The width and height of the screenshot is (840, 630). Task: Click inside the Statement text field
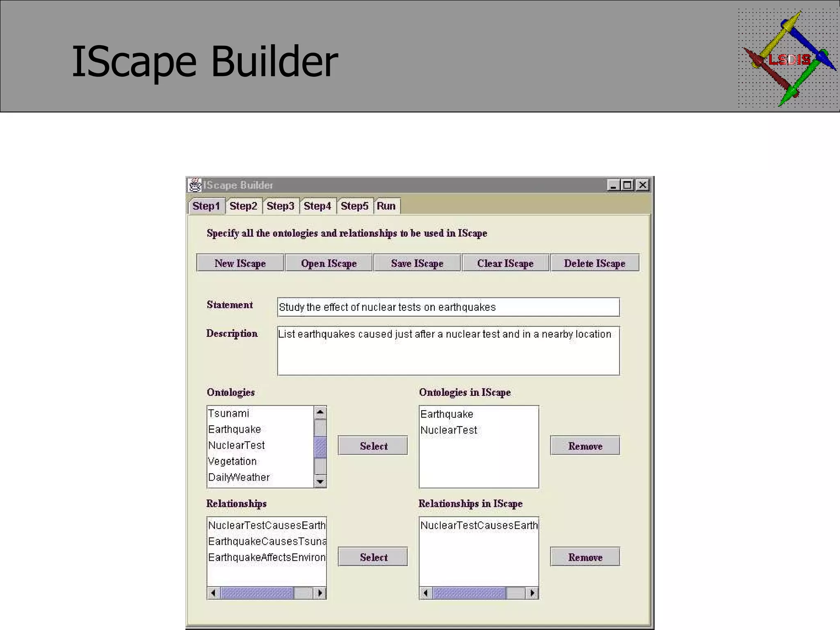448,307
